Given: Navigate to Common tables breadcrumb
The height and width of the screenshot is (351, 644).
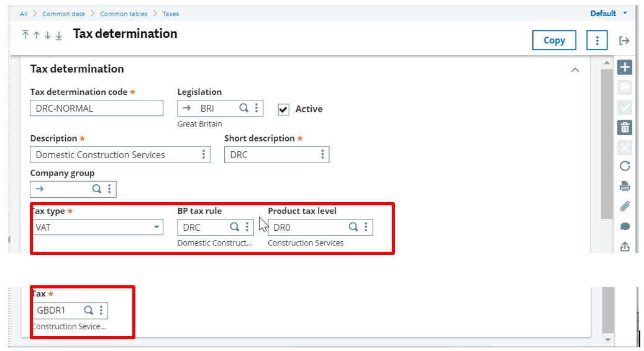Looking at the screenshot, I should (124, 14).
